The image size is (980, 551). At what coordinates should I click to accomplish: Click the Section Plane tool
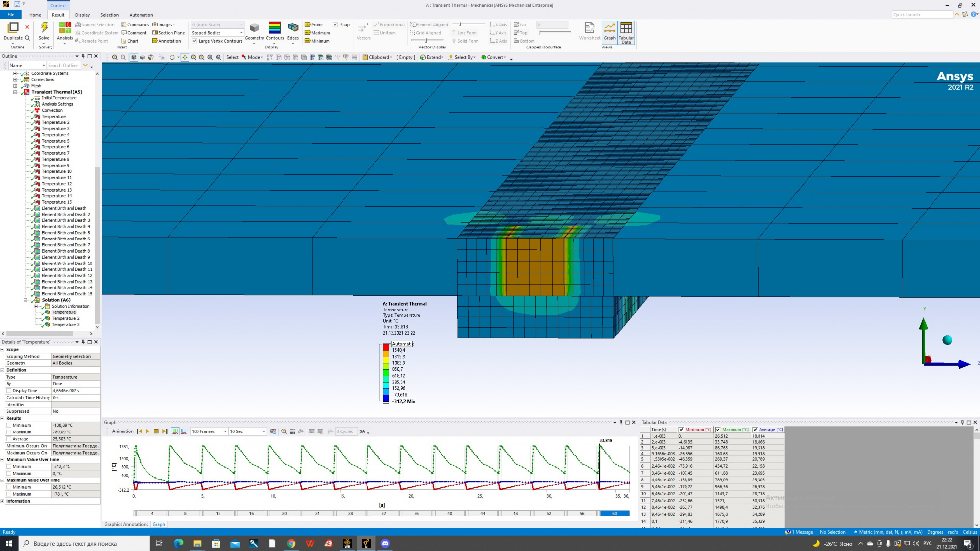168,33
